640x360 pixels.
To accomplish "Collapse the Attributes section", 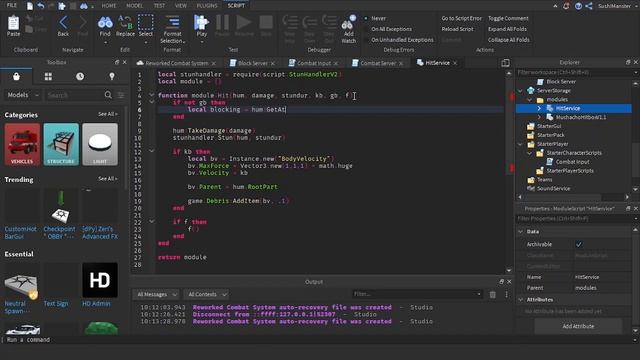I will pos(520,300).
